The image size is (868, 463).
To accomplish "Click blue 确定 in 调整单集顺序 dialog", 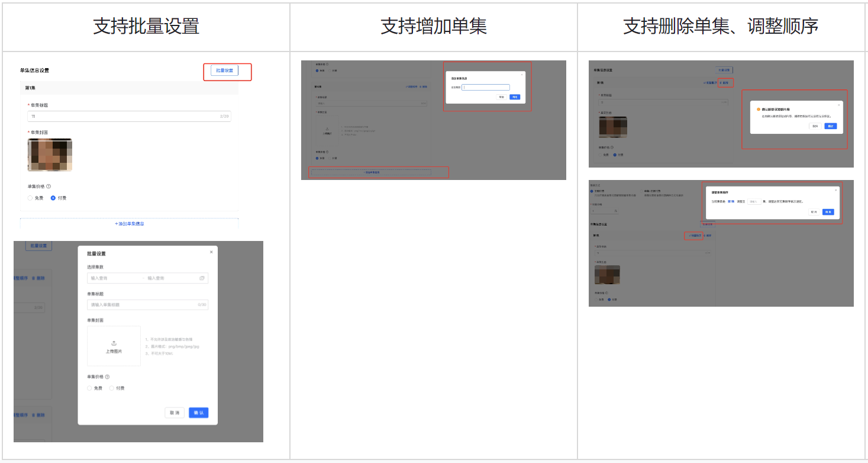I will pyautogui.click(x=828, y=212).
